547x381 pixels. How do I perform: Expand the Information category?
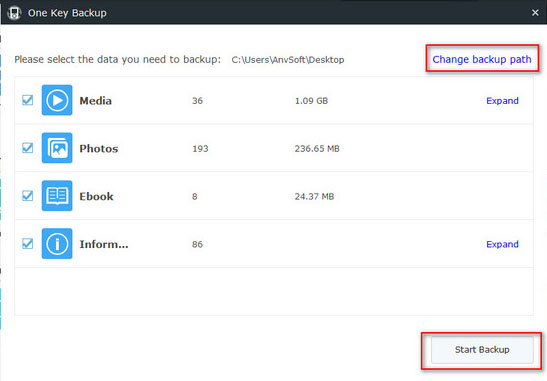click(502, 244)
